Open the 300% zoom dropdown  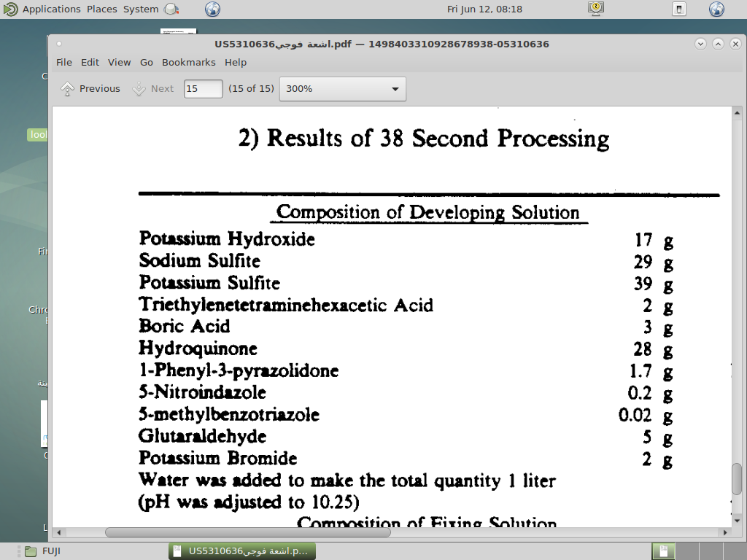(343, 88)
